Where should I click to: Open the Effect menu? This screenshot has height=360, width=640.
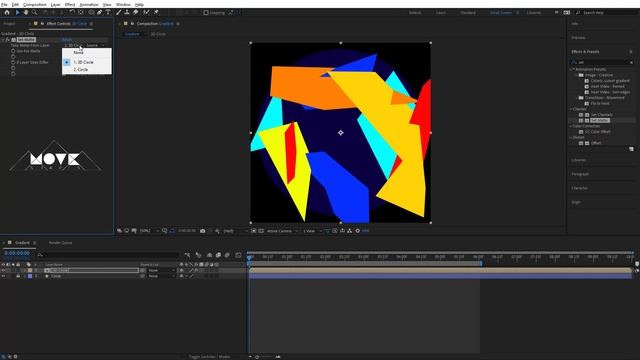coord(70,4)
